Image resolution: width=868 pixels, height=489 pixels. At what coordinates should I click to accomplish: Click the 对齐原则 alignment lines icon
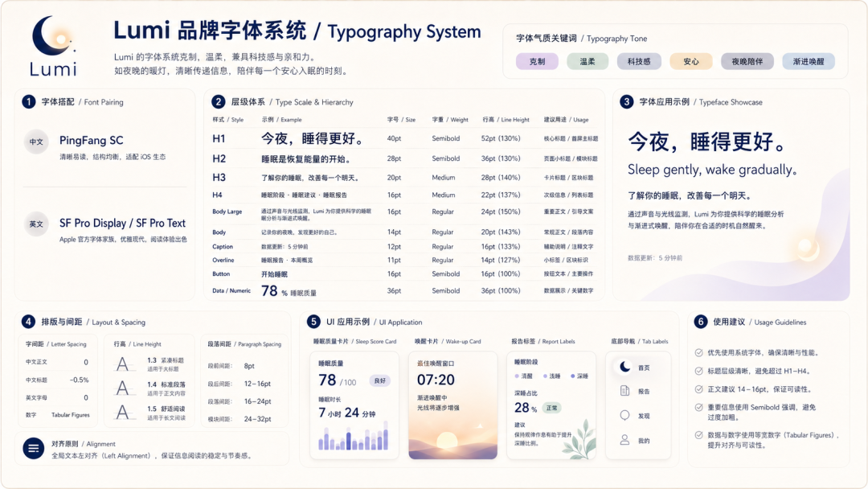tap(33, 448)
